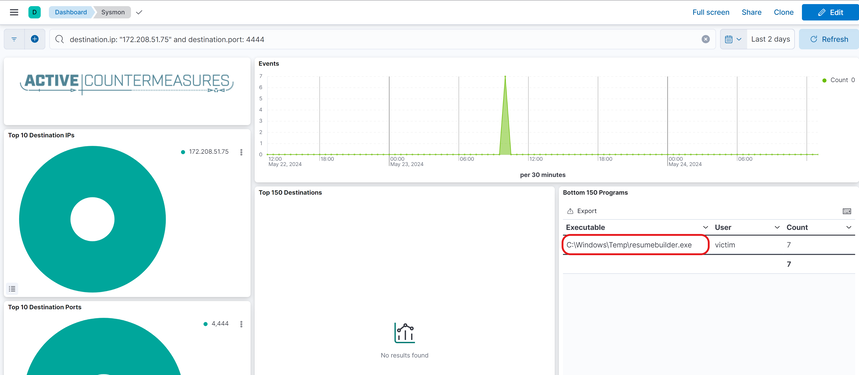Expand the Executable column dropdown
The image size is (859, 375).
point(705,227)
